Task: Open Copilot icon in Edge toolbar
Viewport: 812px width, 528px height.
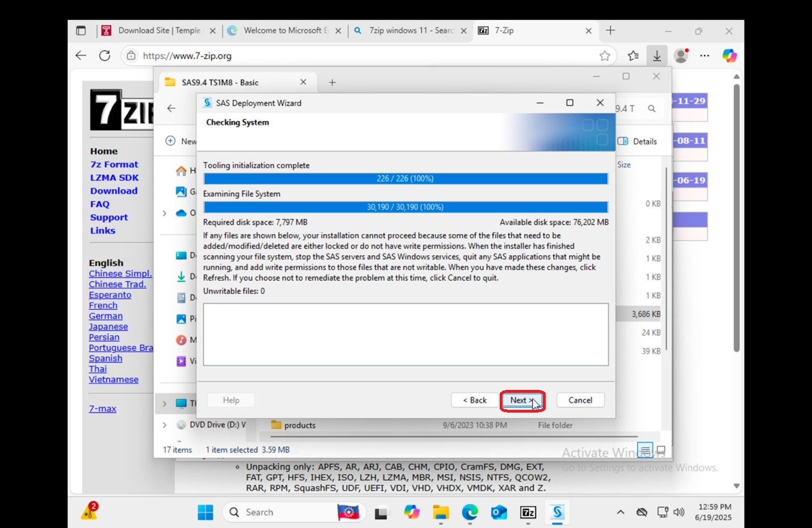Action: (x=729, y=56)
